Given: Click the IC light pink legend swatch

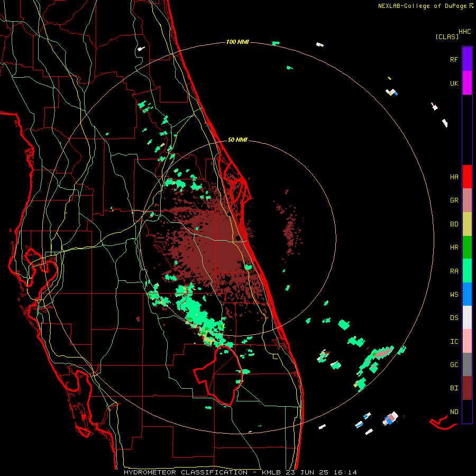Looking at the screenshot, I should (x=467, y=341).
